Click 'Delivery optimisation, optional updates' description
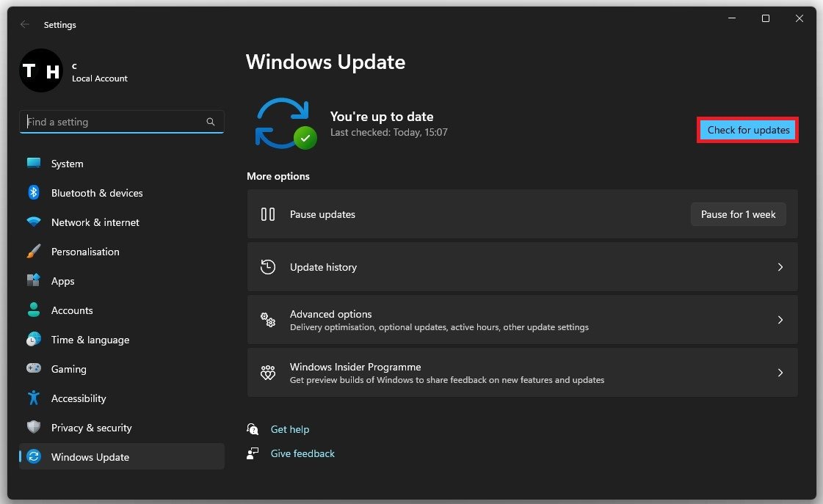 coord(439,326)
